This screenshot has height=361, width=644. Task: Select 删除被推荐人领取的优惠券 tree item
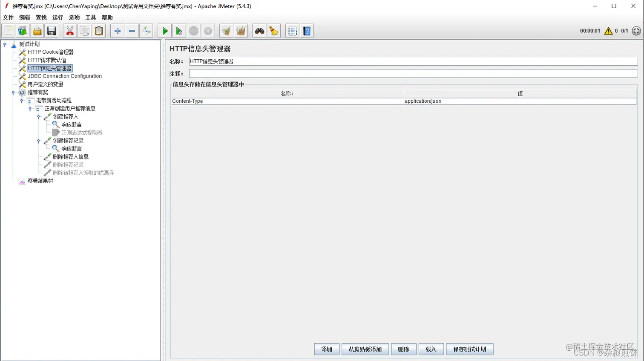83,173
